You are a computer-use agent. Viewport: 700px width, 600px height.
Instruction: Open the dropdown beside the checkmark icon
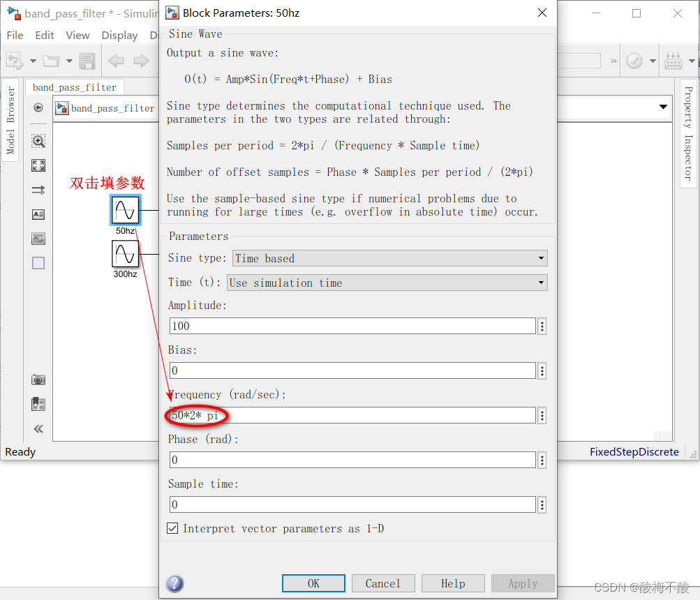tap(653, 61)
